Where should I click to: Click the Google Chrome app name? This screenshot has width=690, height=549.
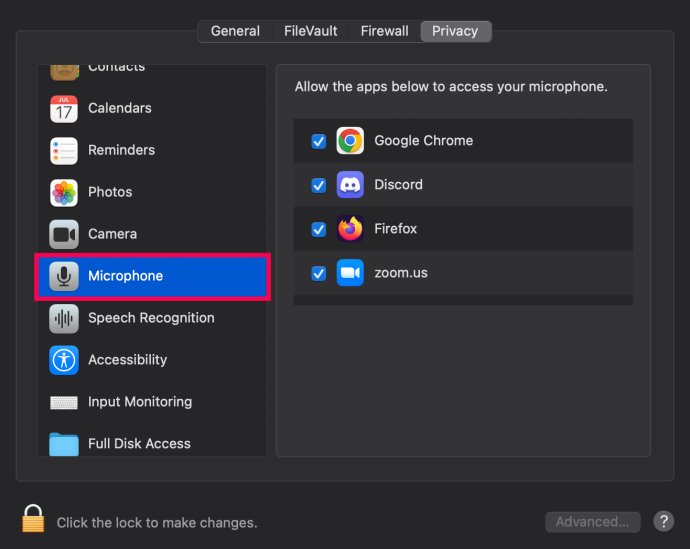(x=423, y=141)
